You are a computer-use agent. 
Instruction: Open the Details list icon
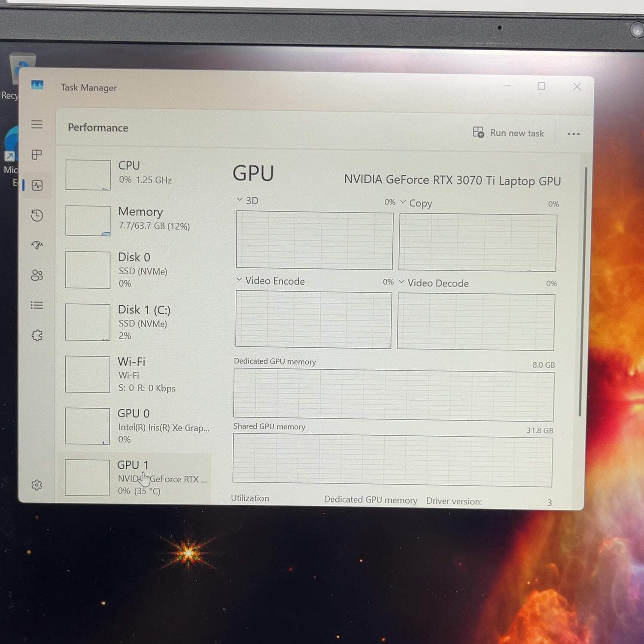pos(37,305)
